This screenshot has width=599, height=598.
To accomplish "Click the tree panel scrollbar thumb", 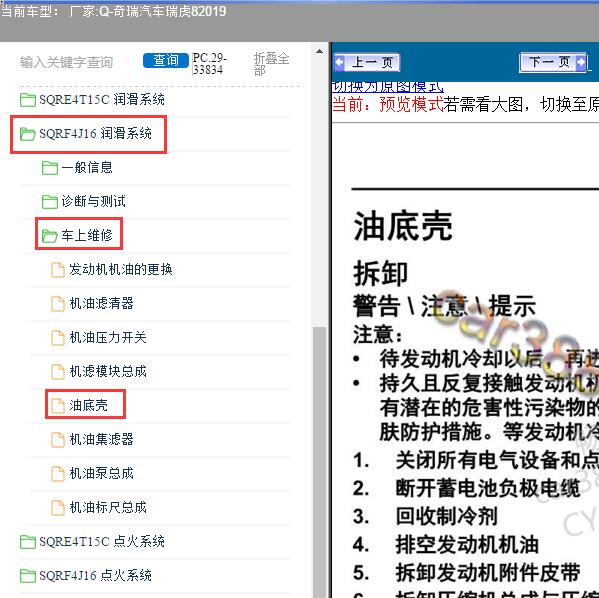I will pyautogui.click(x=319, y=462).
